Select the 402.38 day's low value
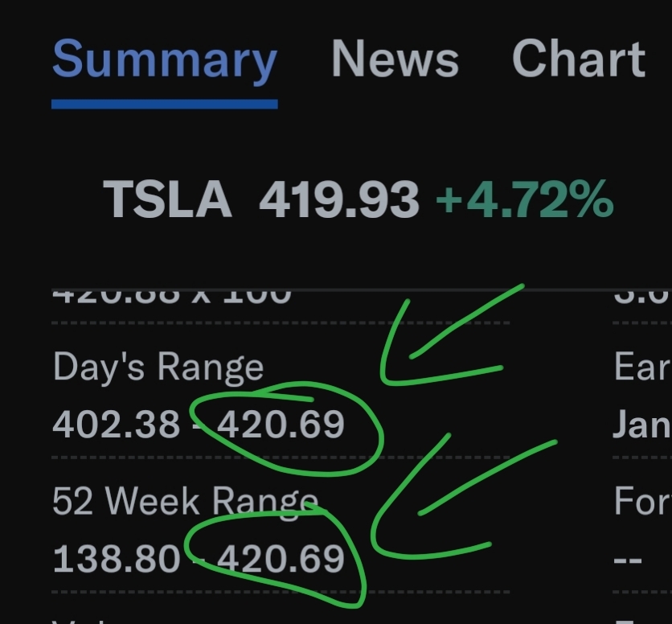The width and height of the screenshot is (672, 624). click(116, 423)
